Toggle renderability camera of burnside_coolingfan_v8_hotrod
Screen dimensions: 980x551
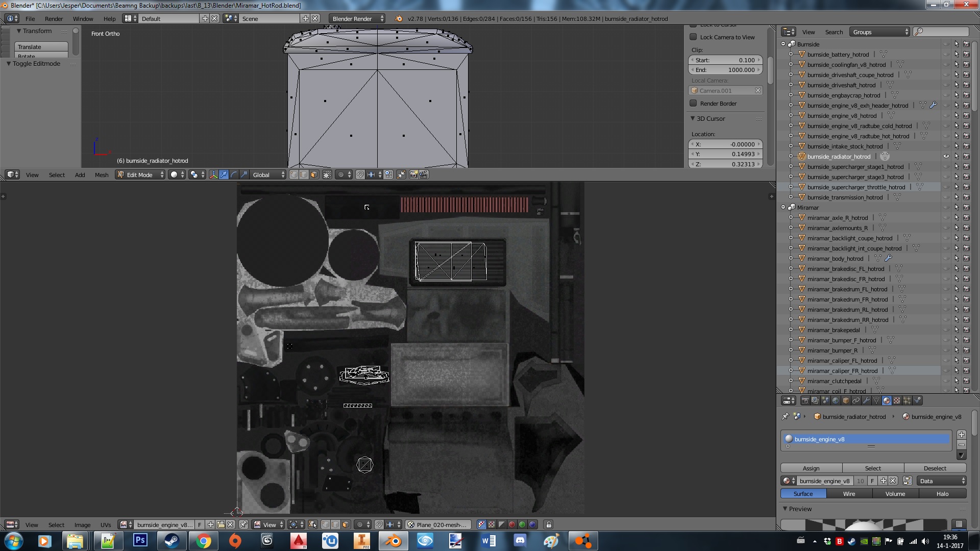tap(966, 65)
